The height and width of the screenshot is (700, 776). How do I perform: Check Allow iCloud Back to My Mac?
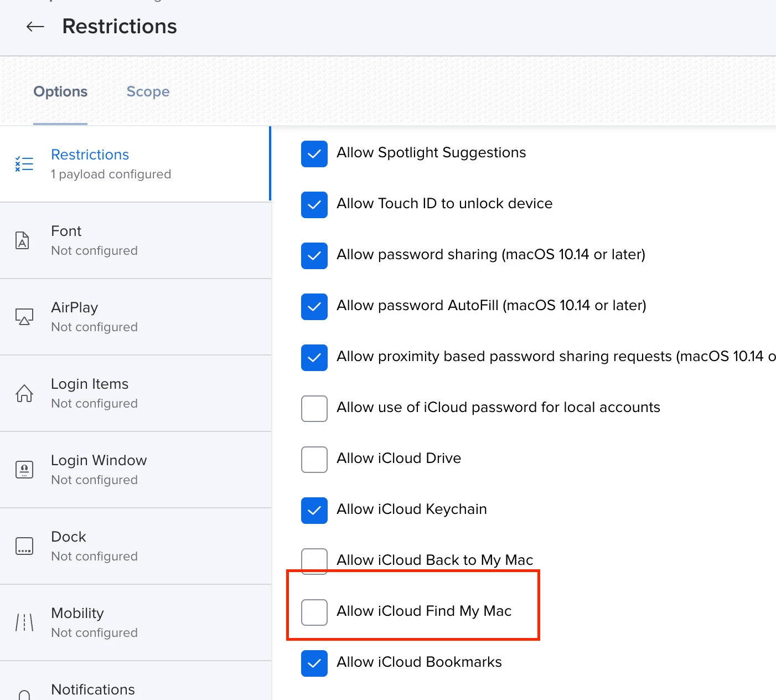point(314,561)
